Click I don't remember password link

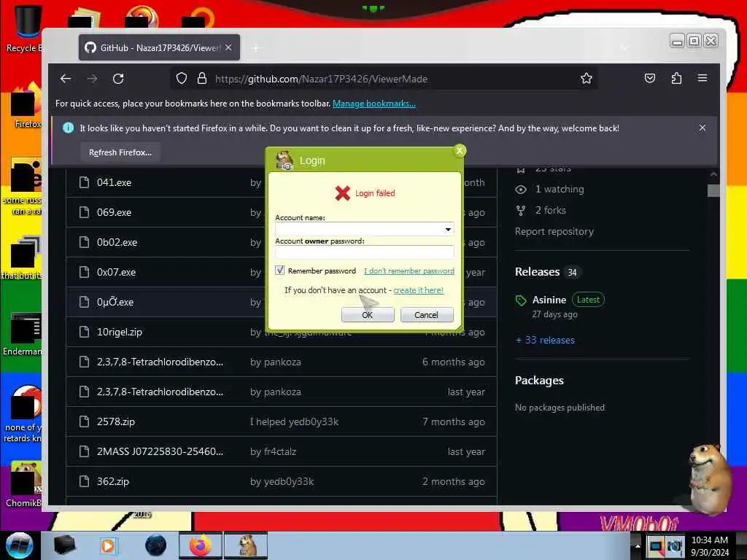[409, 271]
